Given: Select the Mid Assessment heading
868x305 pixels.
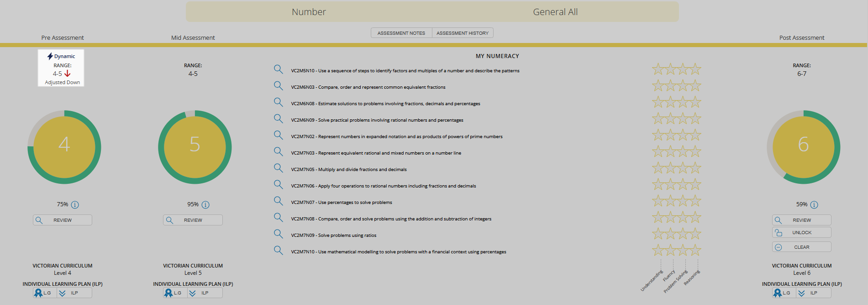Looking at the screenshot, I should click(x=193, y=38).
